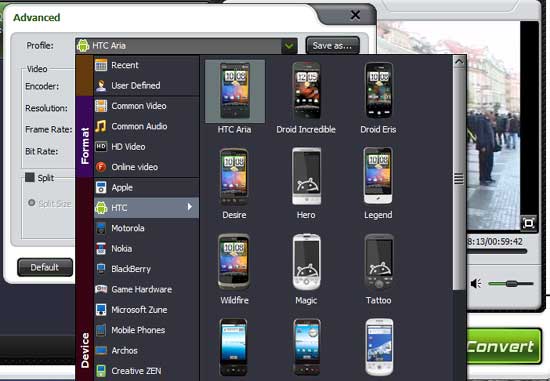
Task: Click the Nokia device icon
Action: coord(101,249)
